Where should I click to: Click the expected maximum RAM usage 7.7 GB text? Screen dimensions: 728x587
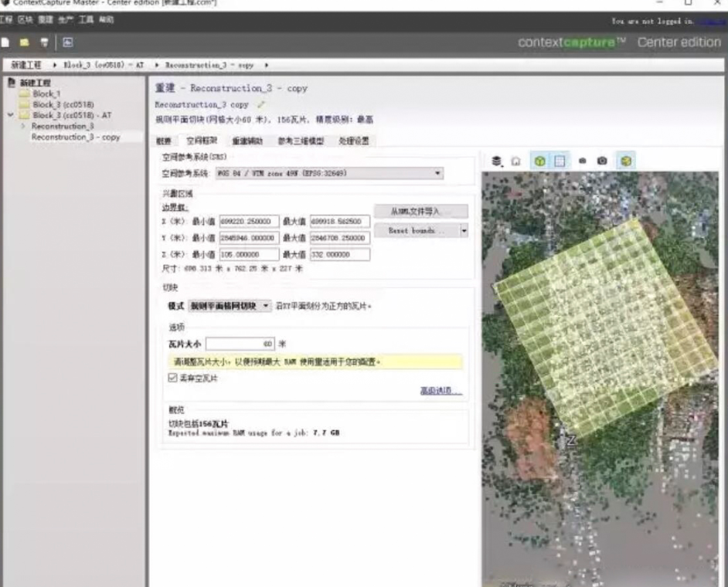coord(254,433)
